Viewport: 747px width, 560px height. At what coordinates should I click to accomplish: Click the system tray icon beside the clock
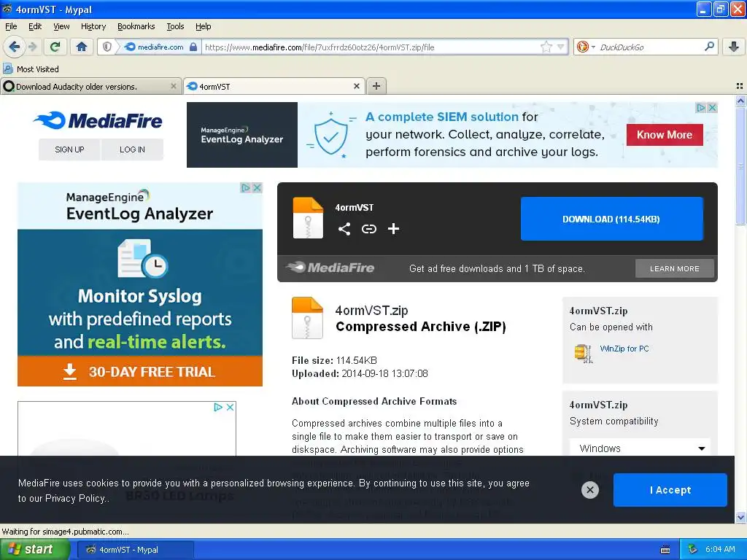pos(693,550)
